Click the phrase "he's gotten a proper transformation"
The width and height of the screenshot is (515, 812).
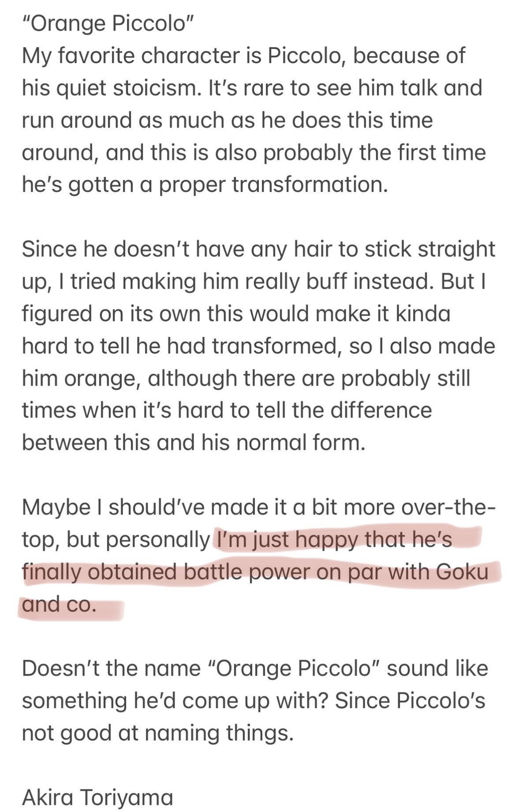pyautogui.click(x=205, y=184)
